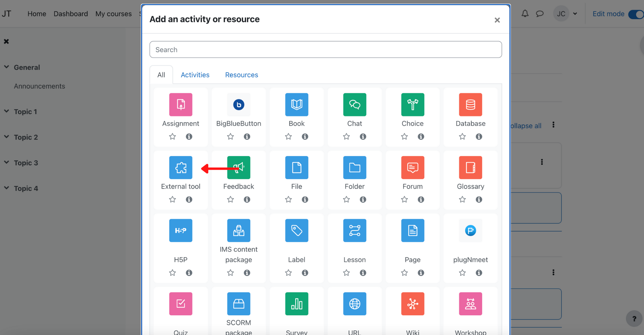Image resolution: width=644 pixels, height=335 pixels.
Task: Choose the Lesson activity icon
Action: (354, 230)
